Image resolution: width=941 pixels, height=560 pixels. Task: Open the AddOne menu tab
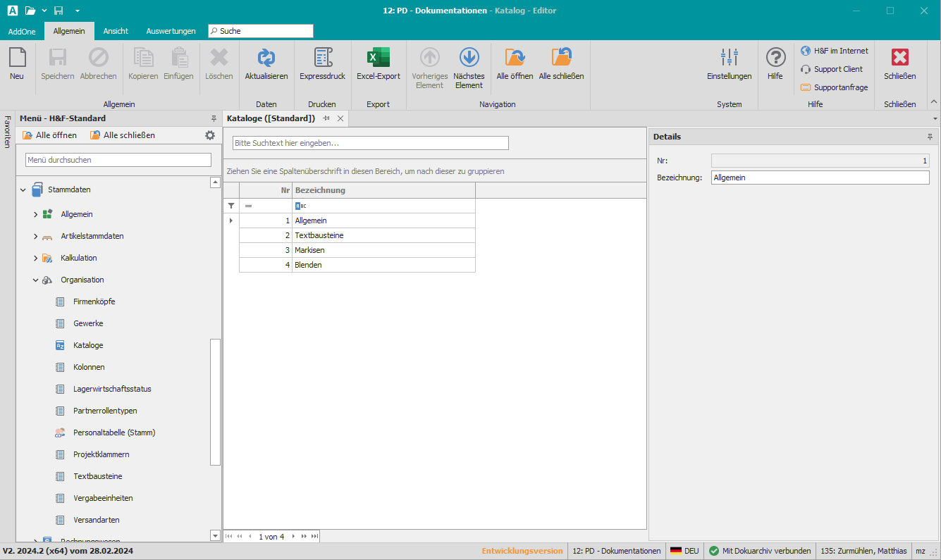coord(22,31)
